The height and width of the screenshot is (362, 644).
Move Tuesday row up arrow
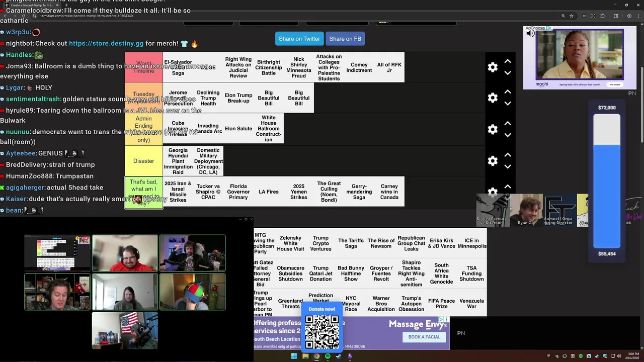[508, 92]
